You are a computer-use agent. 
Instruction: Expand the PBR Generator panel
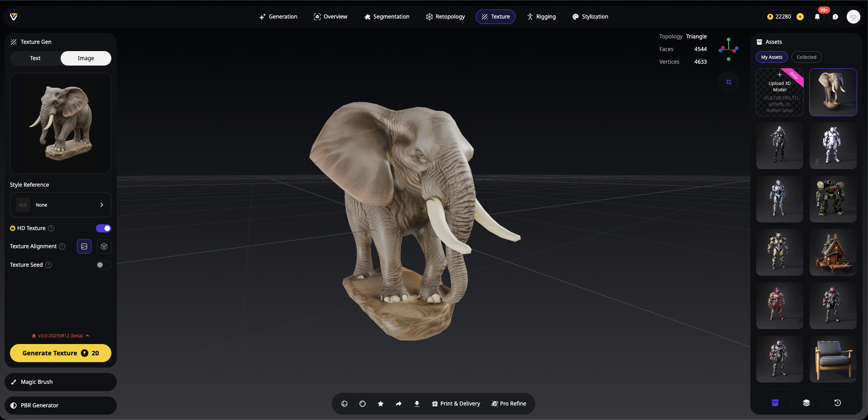pyautogui.click(x=61, y=406)
